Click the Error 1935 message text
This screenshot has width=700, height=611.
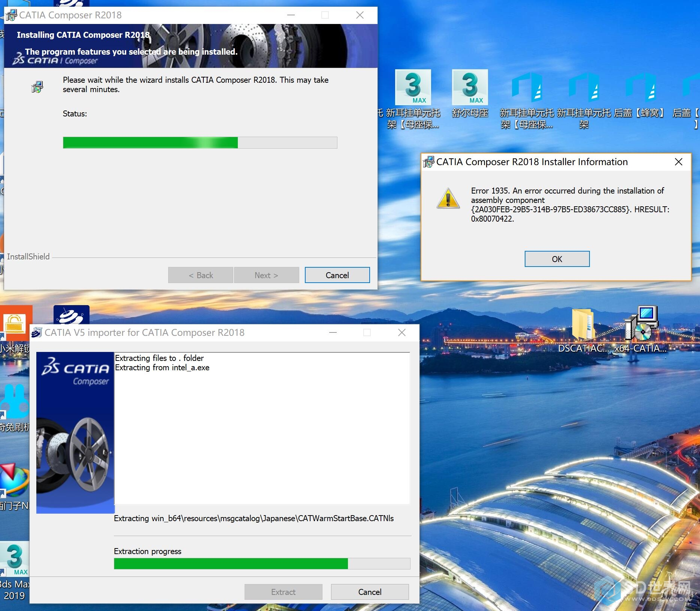pos(570,205)
